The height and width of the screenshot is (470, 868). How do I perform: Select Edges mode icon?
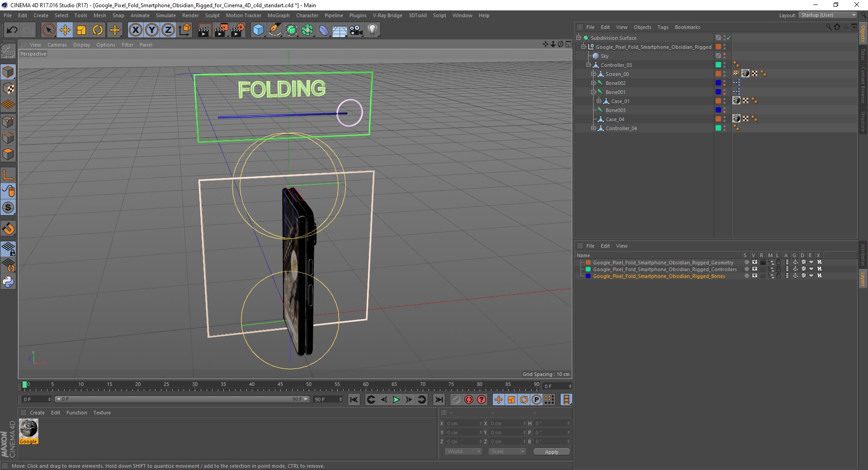8,138
